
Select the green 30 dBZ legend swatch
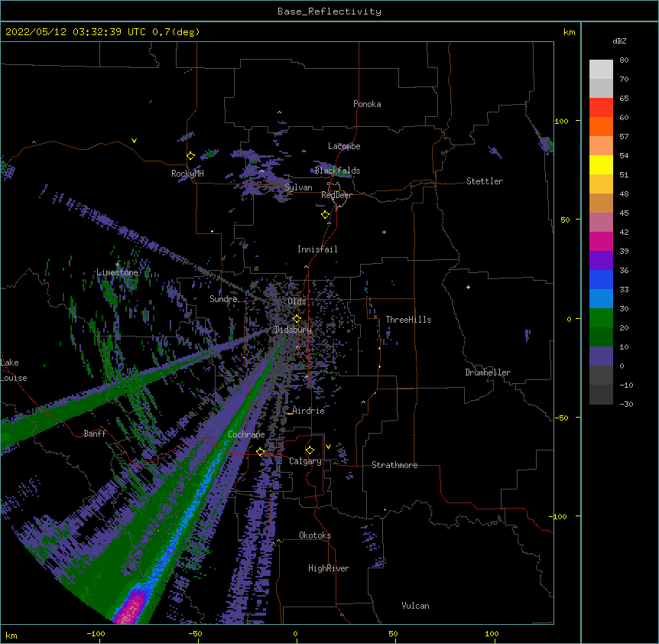click(601, 318)
